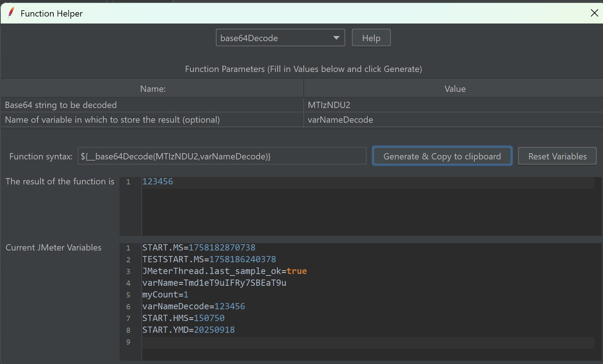The width and height of the screenshot is (603, 364).
Task: Click the JMeter feather icon in title bar
Action: tap(11, 13)
